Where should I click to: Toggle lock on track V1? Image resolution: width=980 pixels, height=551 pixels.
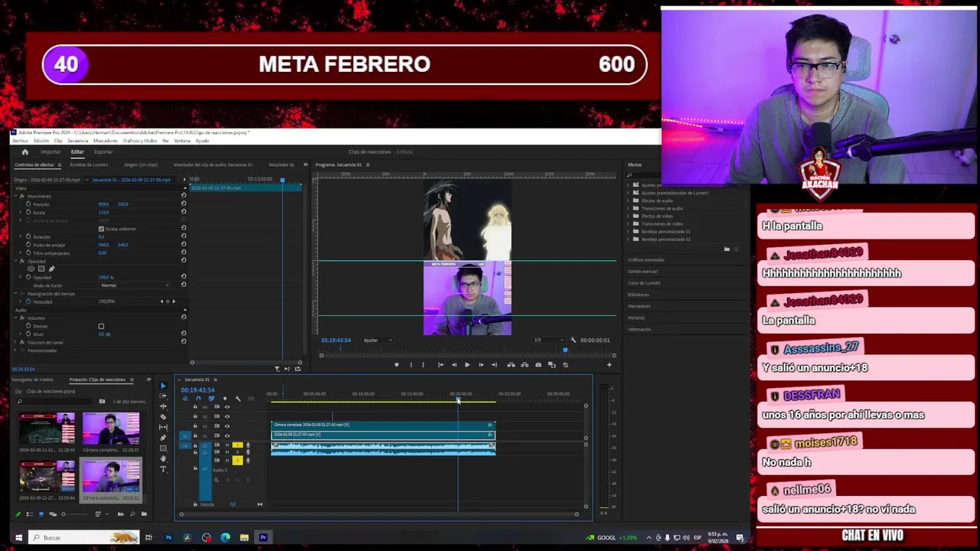click(x=195, y=435)
